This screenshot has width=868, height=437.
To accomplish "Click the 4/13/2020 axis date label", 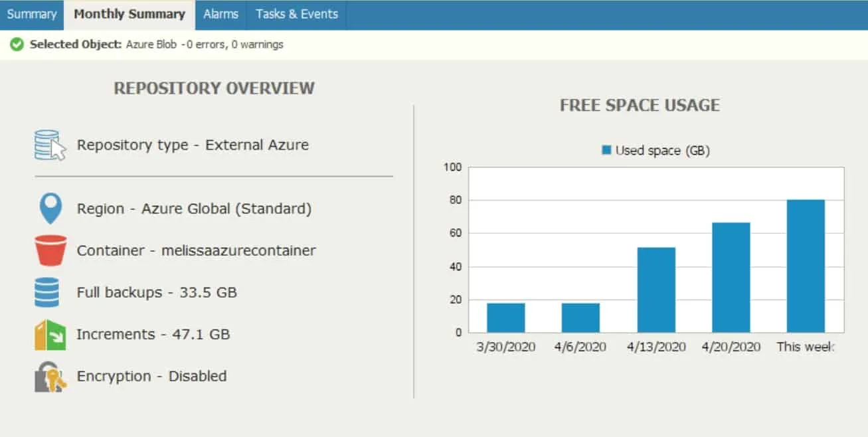I will [656, 347].
